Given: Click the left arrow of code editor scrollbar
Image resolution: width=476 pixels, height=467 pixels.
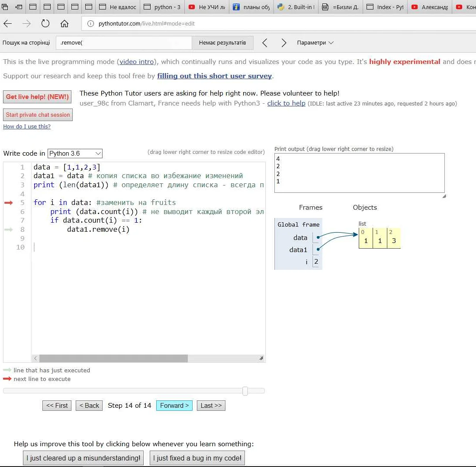Looking at the screenshot, I should coord(35,358).
